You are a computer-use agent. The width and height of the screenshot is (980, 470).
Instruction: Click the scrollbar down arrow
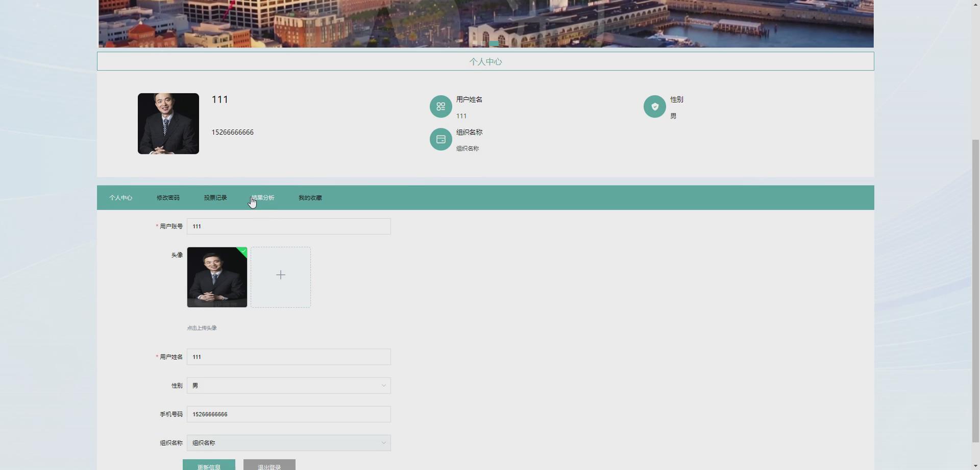click(x=976, y=465)
